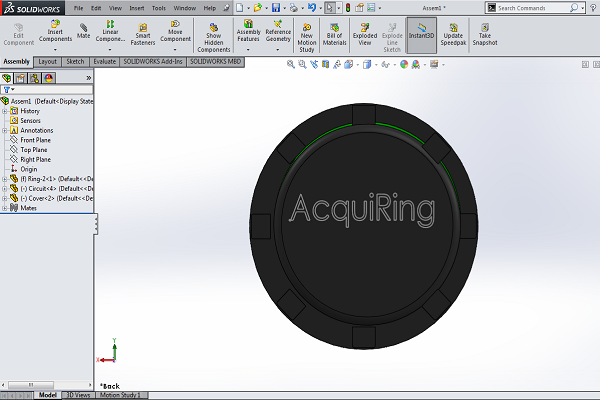
Task: Open Linear Component Pattern tool
Action: coord(110,32)
